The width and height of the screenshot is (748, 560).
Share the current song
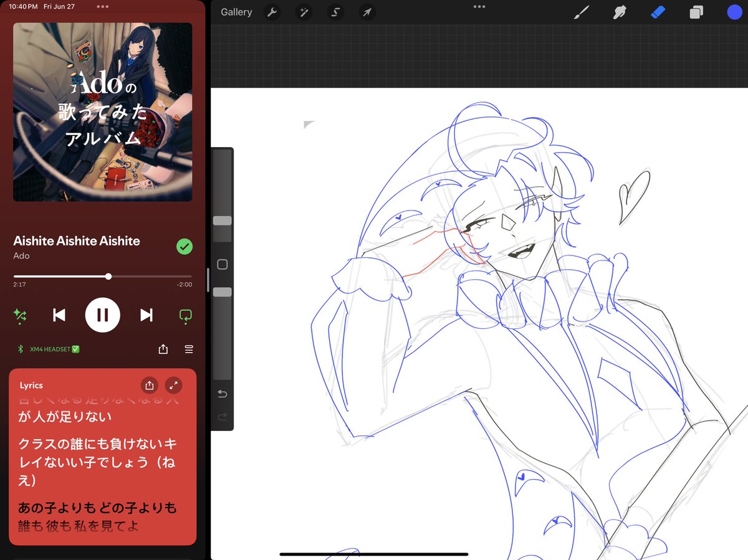pyautogui.click(x=163, y=349)
